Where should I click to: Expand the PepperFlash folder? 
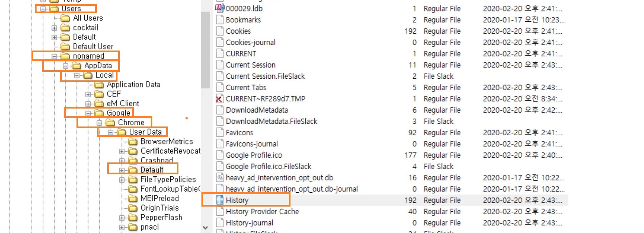(x=122, y=218)
